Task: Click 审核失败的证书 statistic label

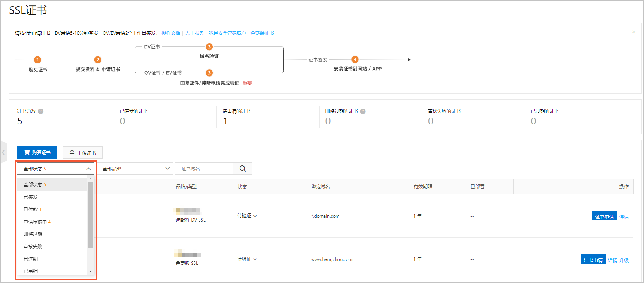Action: (444, 111)
